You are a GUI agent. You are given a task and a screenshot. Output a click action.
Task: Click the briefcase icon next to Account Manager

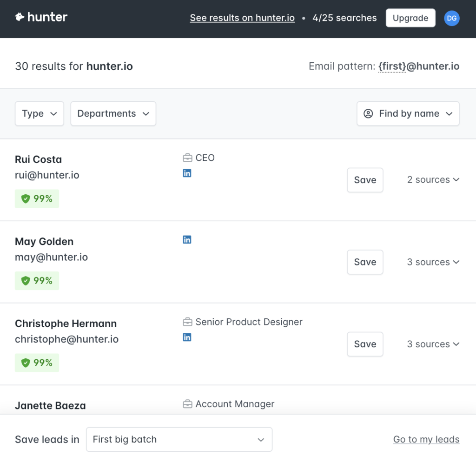187,404
